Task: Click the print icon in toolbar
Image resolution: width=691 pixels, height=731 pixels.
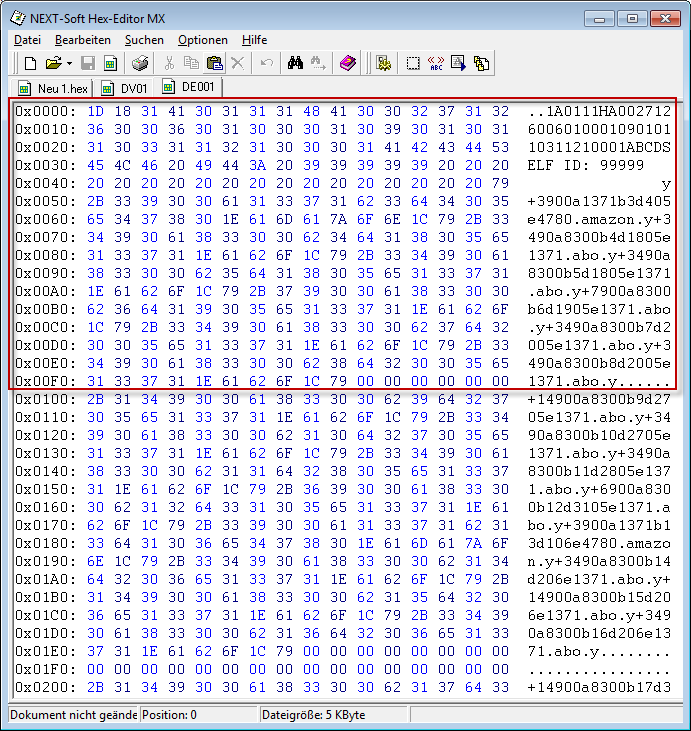Action: 141,63
